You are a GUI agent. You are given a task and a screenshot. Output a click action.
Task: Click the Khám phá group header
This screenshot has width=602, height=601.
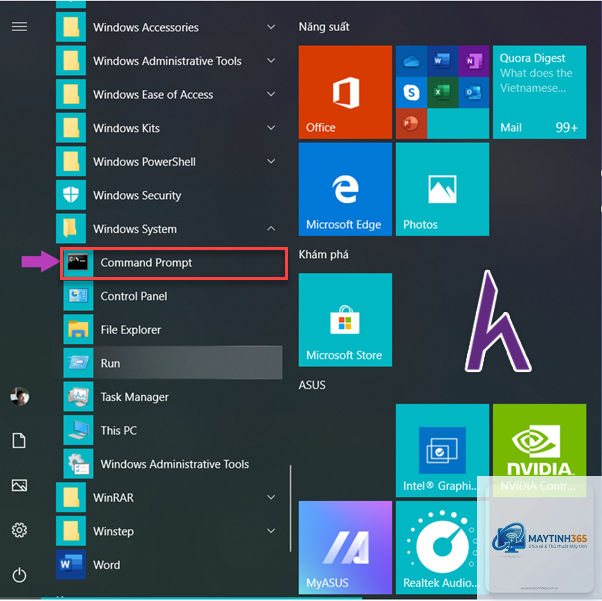pyautogui.click(x=324, y=255)
